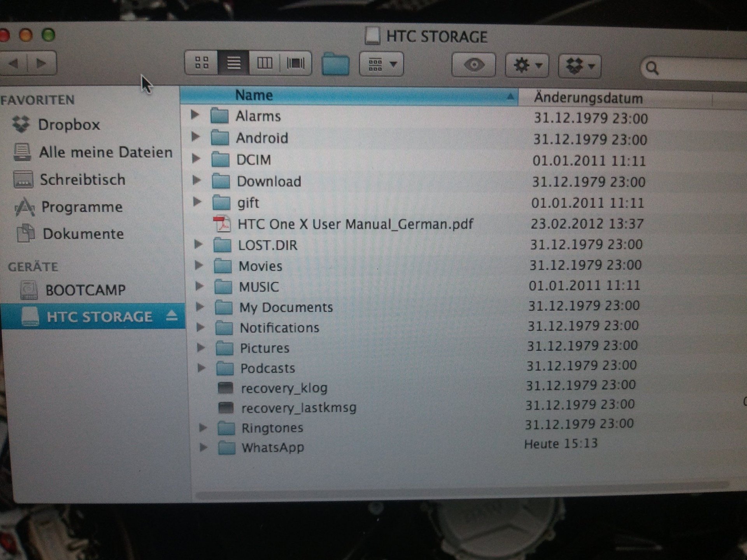Viewport: 747px width, 560px height.
Task: Eject the HTC STORAGE volume
Action: (172, 316)
